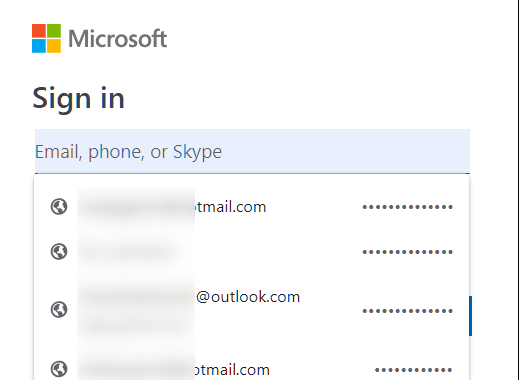Click password dots of the bottom hotmail.com entry
Viewport: 520px width, 380px height.
click(413, 370)
